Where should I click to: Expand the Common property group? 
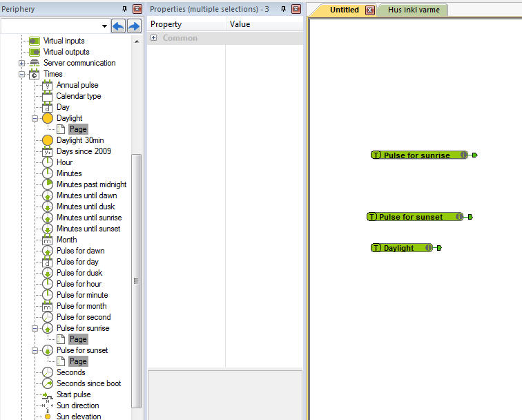point(153,38)
